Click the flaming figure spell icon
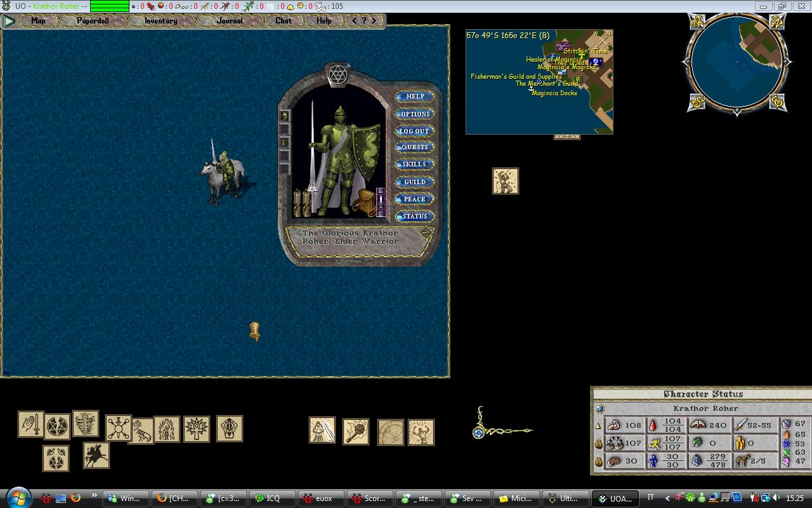This screenshot has width=812, height=508. click(167, 429)
